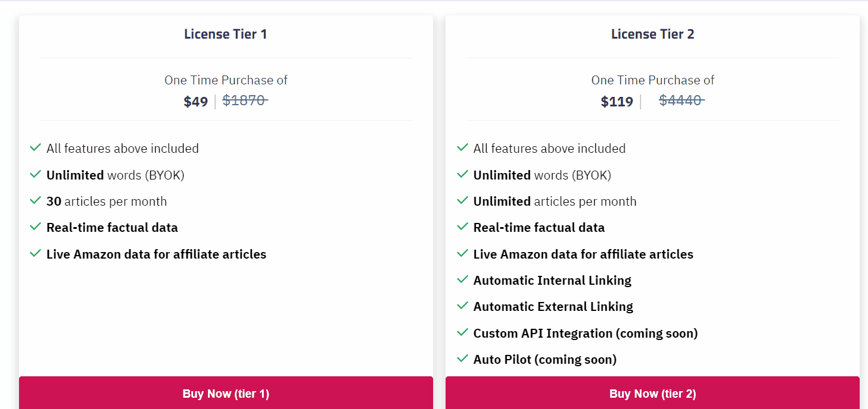Click Buy Now (tier 1) button
The width and height of the screenshot is (868, 409).
(226, 393)
